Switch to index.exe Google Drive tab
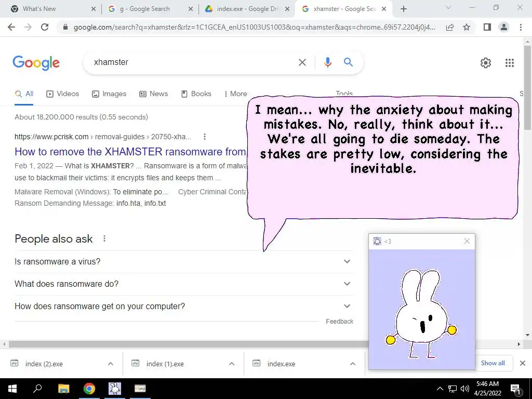The width and height of the screenshot is (532, 399). [248, 9]
